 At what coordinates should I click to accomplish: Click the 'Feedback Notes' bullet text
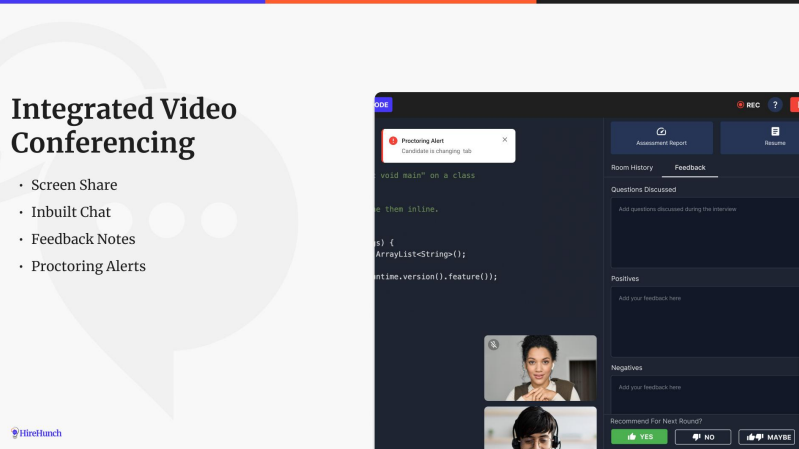83,239
